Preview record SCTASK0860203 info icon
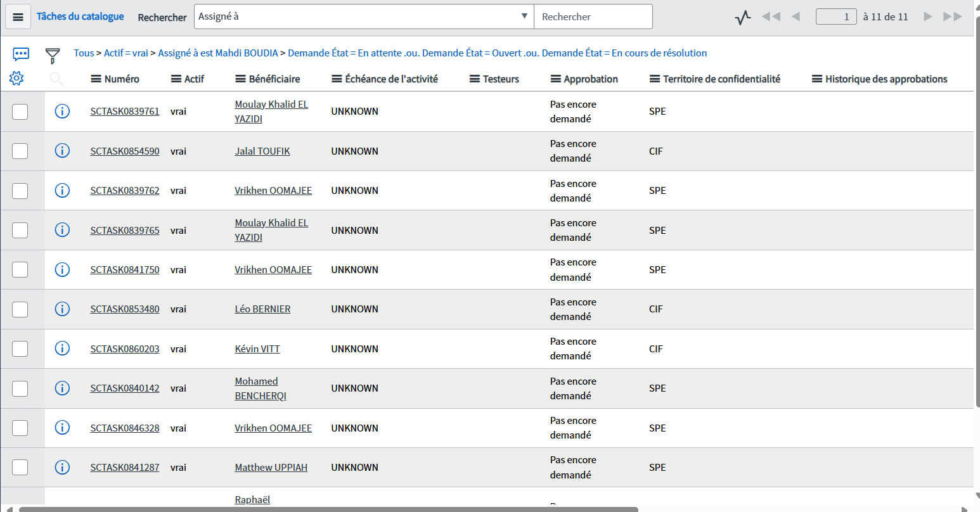Viewport: 980px width, 512px height. point(62,349)
